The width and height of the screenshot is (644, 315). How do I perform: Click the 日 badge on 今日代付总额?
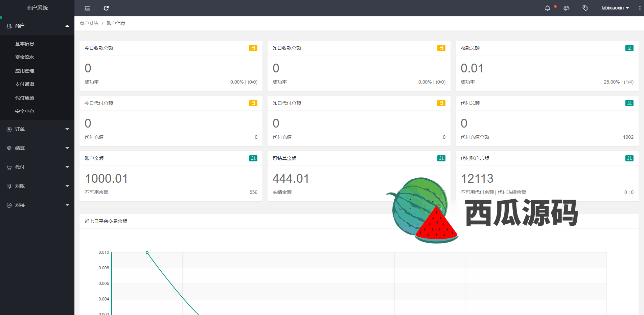253,103
